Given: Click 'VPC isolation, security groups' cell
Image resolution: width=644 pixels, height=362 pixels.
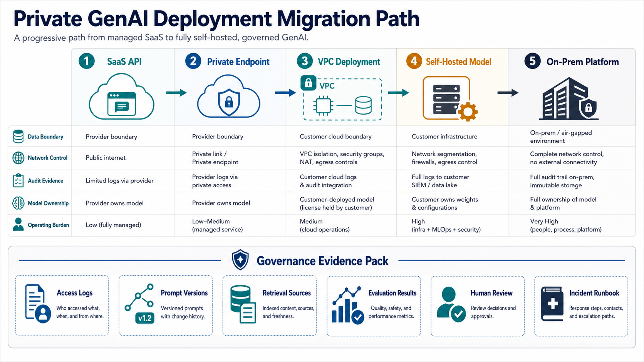Looking at the screenshot, I should (342, 158).
